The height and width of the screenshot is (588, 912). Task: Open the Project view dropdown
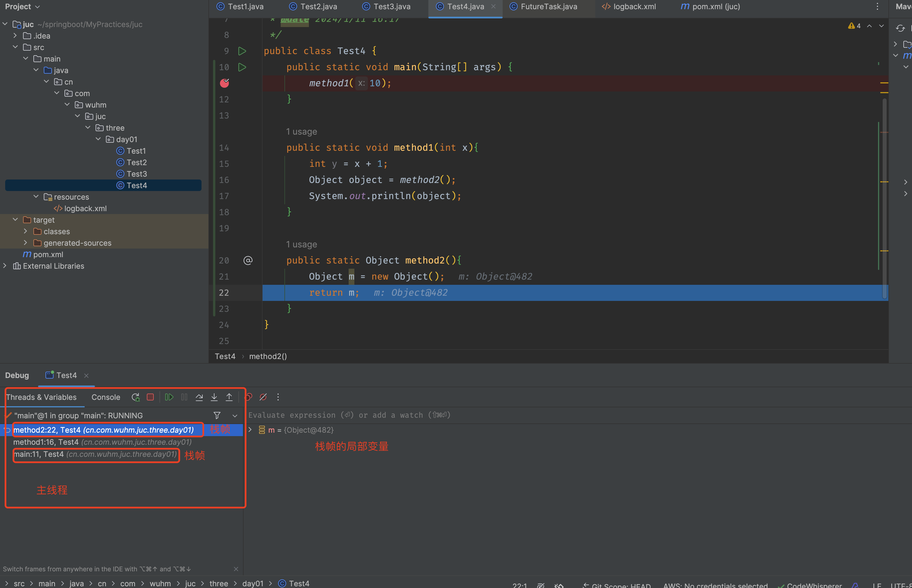[22, 7]
